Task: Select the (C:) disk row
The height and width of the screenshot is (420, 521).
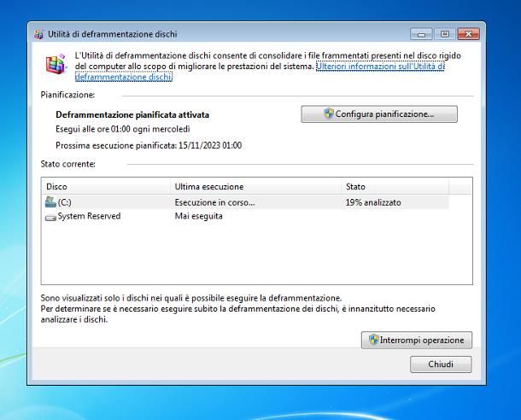Action: (x=246, y=202)
